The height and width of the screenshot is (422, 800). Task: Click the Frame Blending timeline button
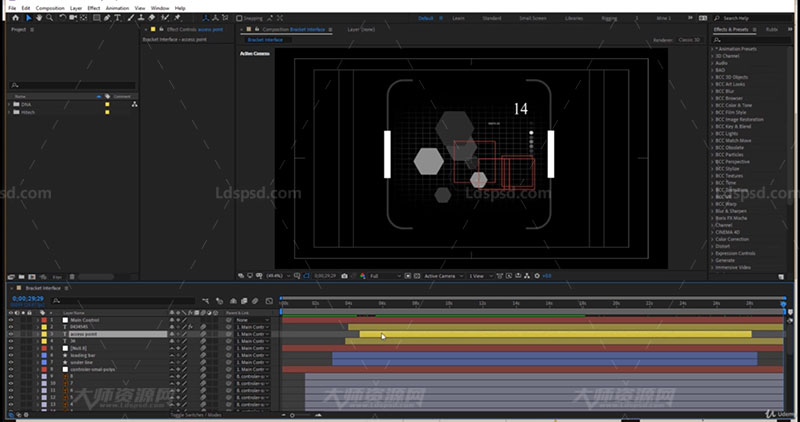[x=244, y=301]
